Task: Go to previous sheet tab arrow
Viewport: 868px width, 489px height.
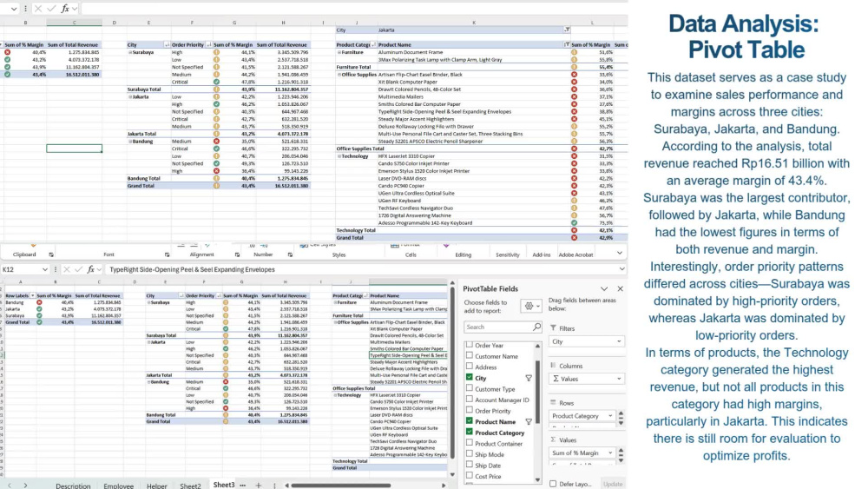Action: [10, 486]
